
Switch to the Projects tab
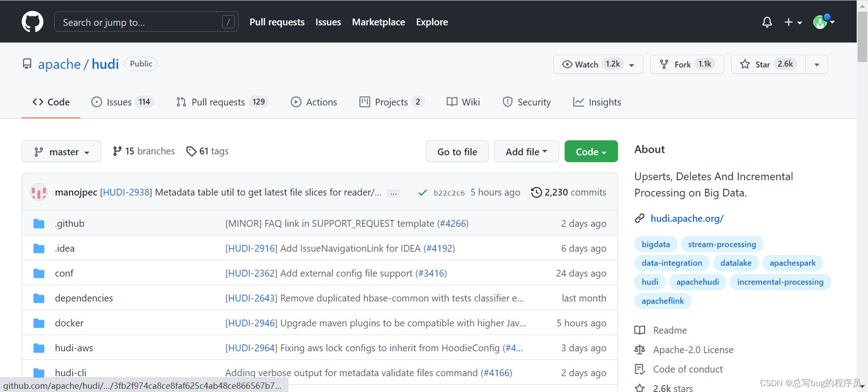click(392, 102)
